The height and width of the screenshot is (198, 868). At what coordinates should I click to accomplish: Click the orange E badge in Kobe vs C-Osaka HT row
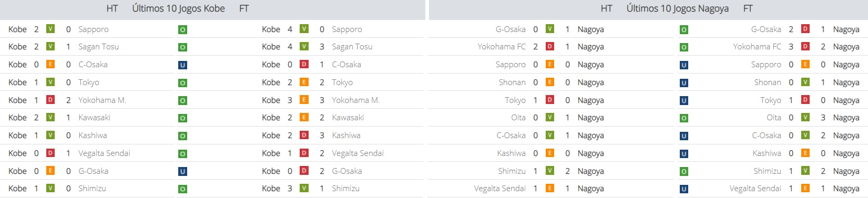50,64
